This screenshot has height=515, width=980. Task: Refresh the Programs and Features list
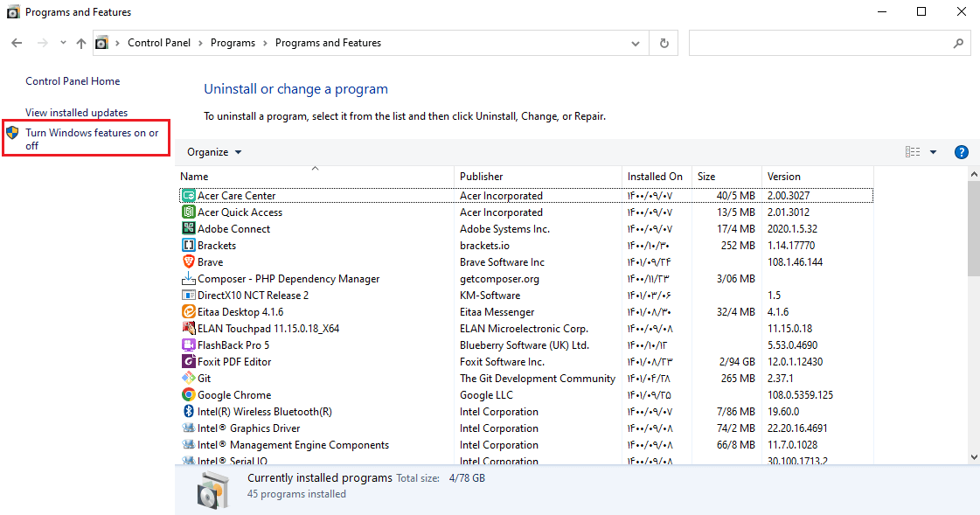pyautogui.click(x=664, y=43)
